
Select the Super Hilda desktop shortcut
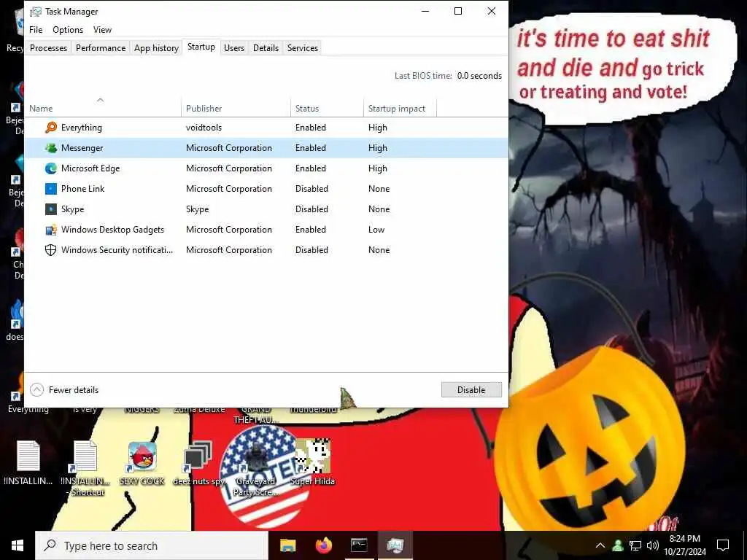tap(312, 462)
